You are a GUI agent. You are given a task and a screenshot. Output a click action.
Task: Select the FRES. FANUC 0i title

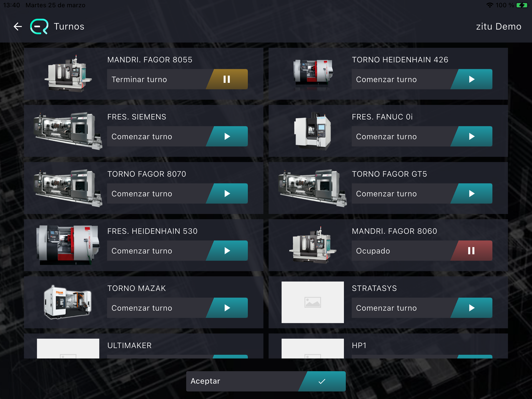coord(382,117)
